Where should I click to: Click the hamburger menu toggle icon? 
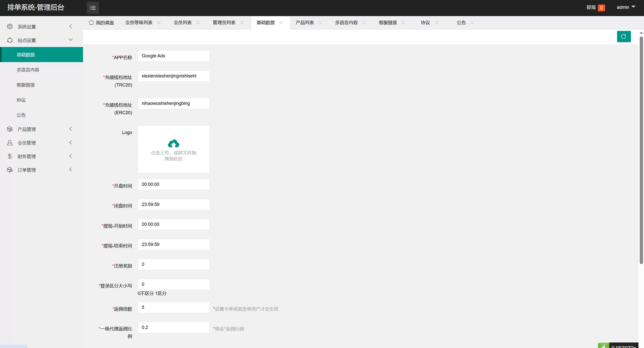point(93,8)
